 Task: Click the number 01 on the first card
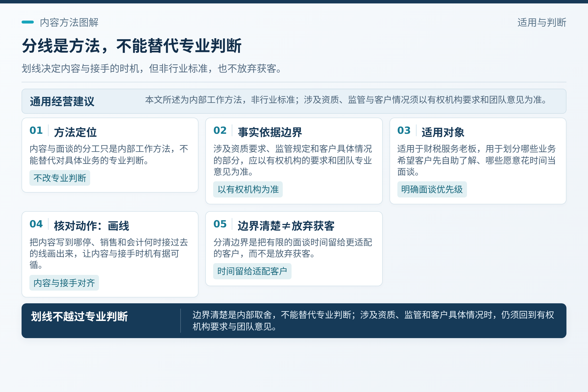[x=36, y=131]
